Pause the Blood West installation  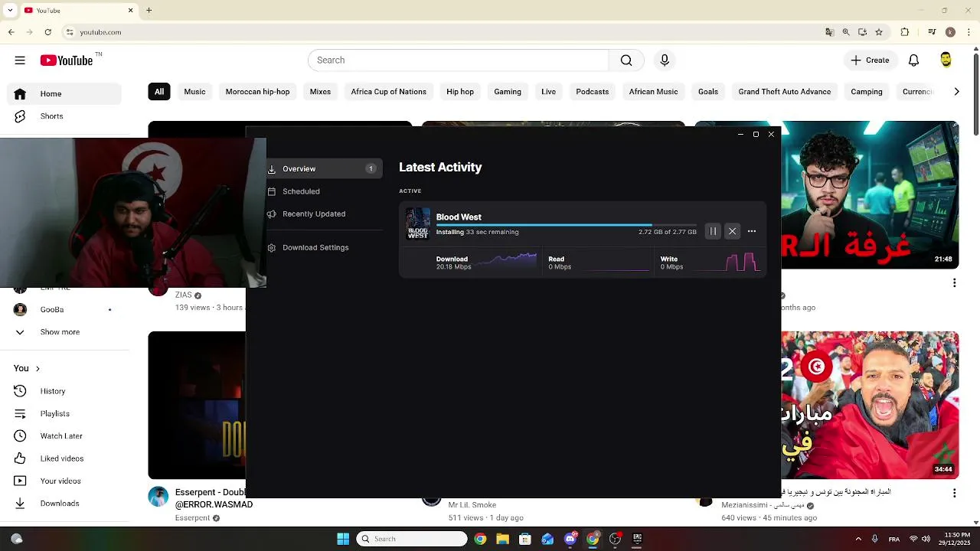tap(713, 231)
